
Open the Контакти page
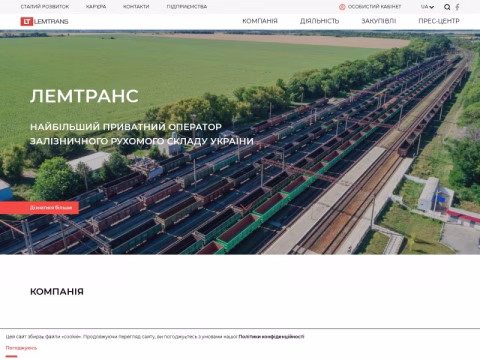pos(136,7)
